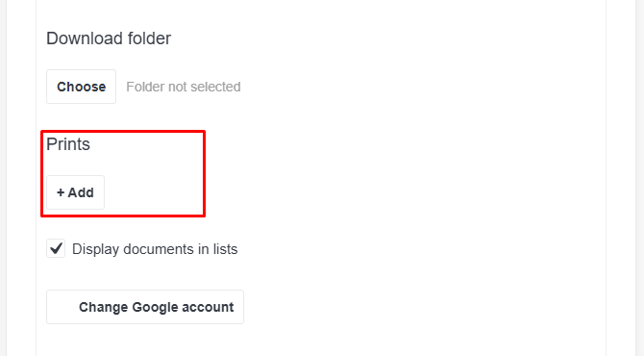The width and height of the screenshot is (644, 356).
Task: Add a new print with + Add
Action: coord(76,192)
